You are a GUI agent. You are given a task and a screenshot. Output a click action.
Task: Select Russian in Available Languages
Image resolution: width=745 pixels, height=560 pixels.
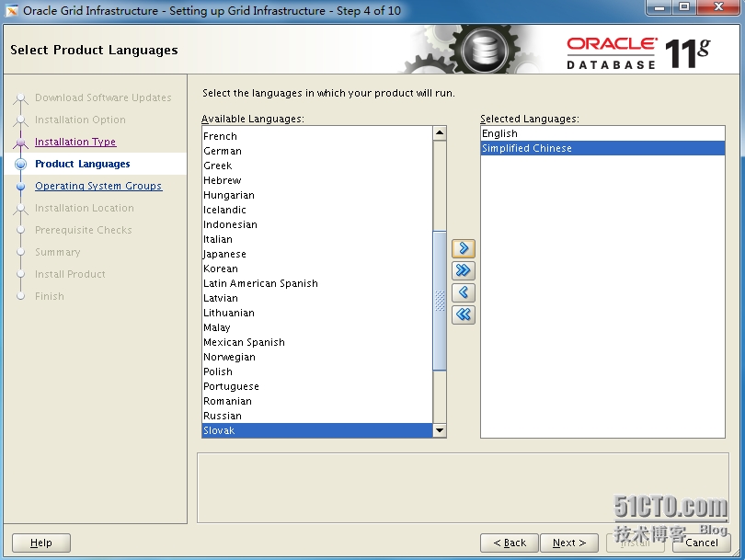click(x=317, y=416)
